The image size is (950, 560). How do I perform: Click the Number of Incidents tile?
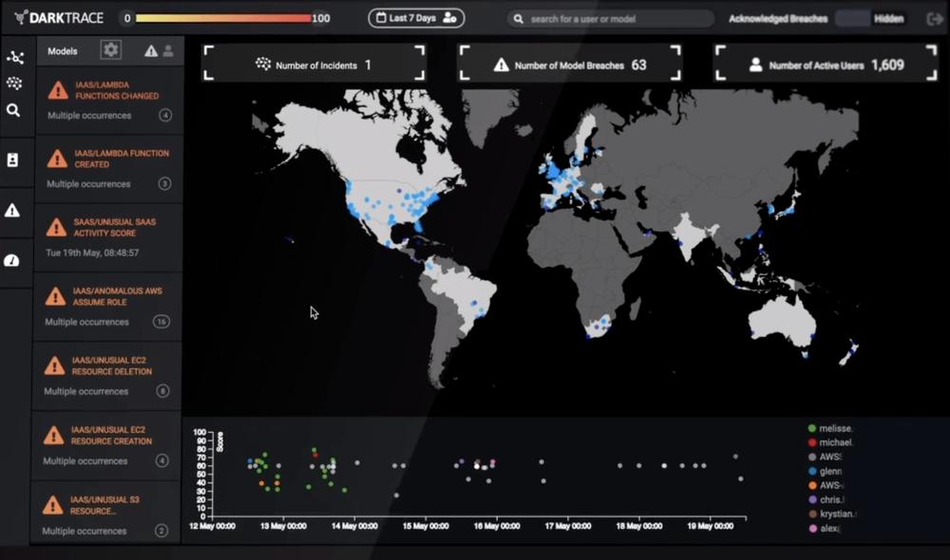pos(314,63)
